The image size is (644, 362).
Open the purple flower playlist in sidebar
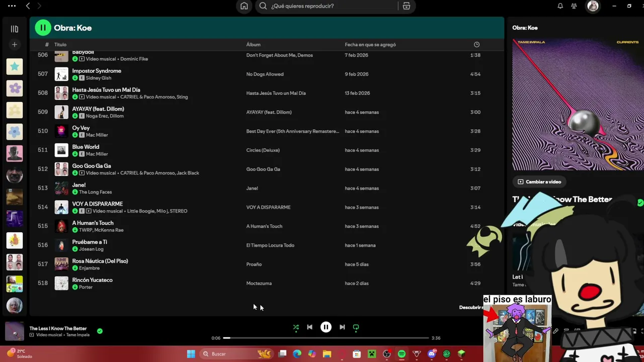15,88
